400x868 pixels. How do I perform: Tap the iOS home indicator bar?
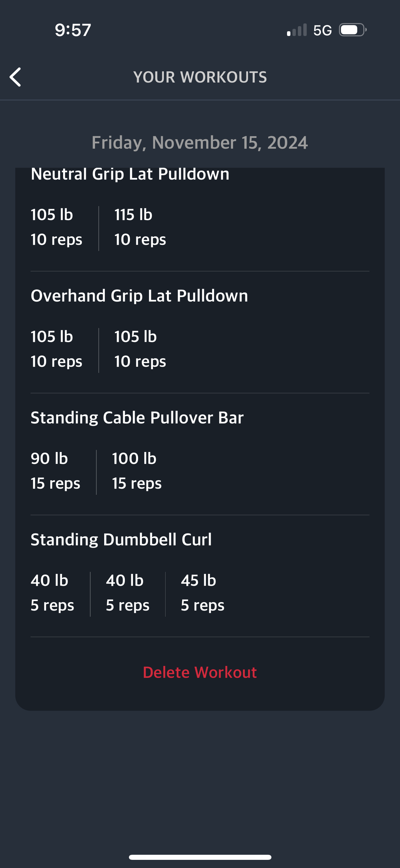pyautogui.click(x=200, y=857)
